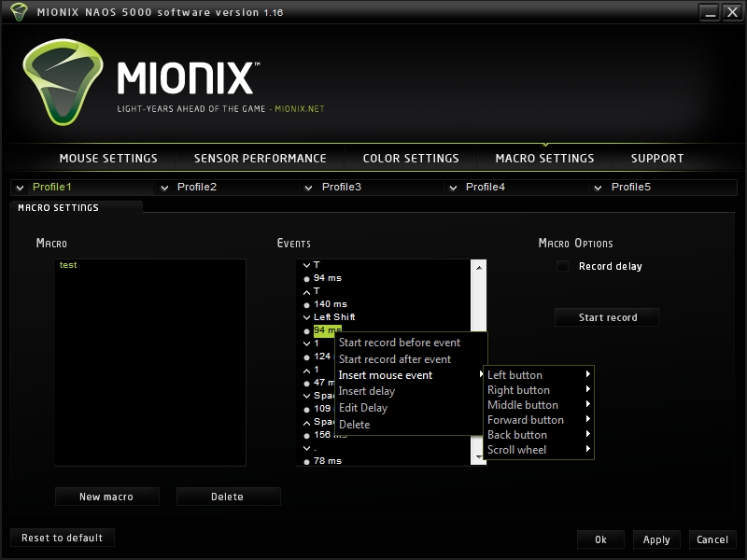Screen dimensions: 747x560
Task: Choose 'Start record after event'
Action: (394, 359)
